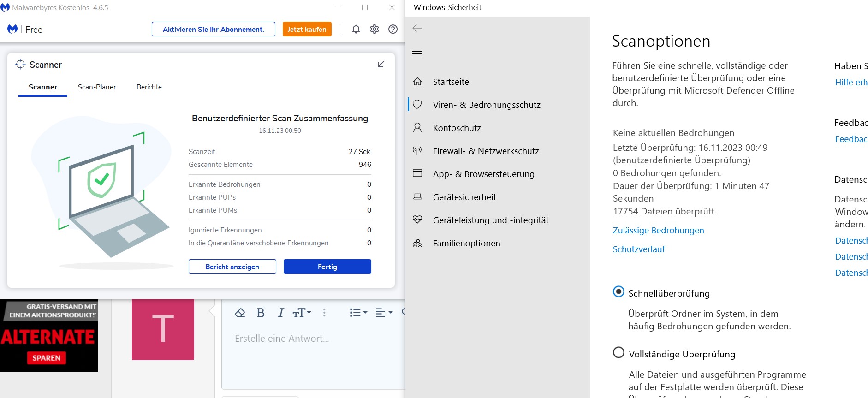Screen dimensions: 868x398
Task: Click the Ignorierte Erkennungen row label
Action: tap(225, 230)
